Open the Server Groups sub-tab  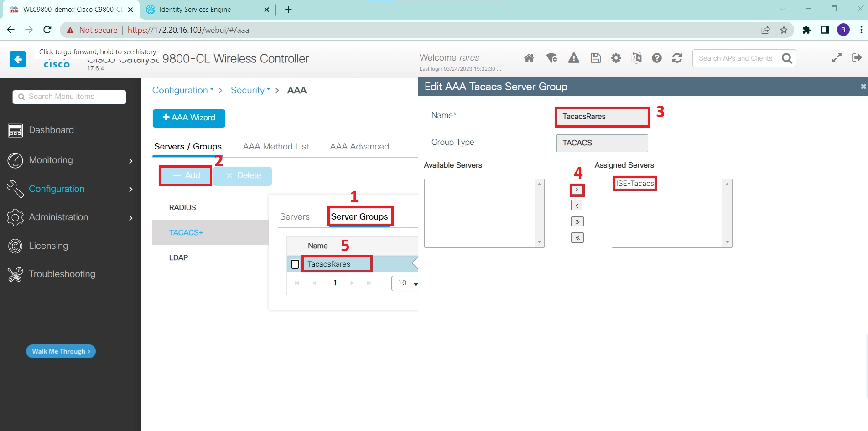coord(359,217)
